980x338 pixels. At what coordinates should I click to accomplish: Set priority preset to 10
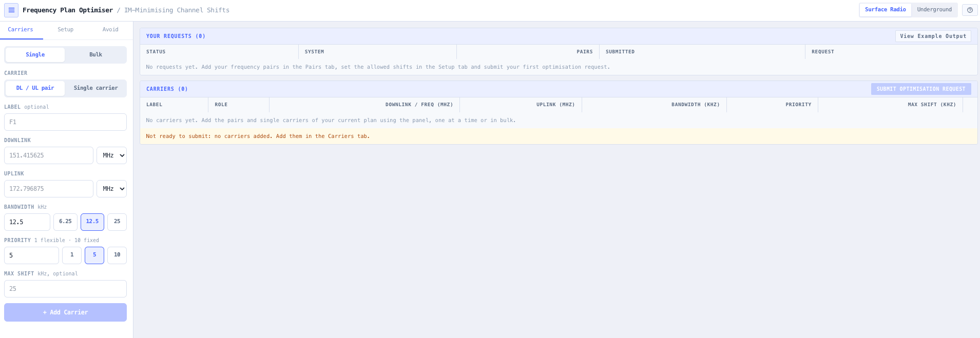pos(117,255)
